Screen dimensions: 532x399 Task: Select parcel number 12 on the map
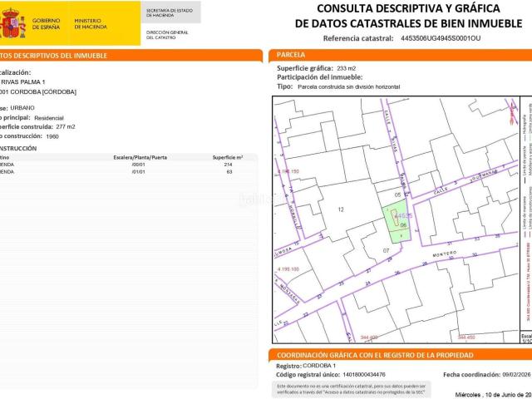pyautogui.click(x=341, y=209)
